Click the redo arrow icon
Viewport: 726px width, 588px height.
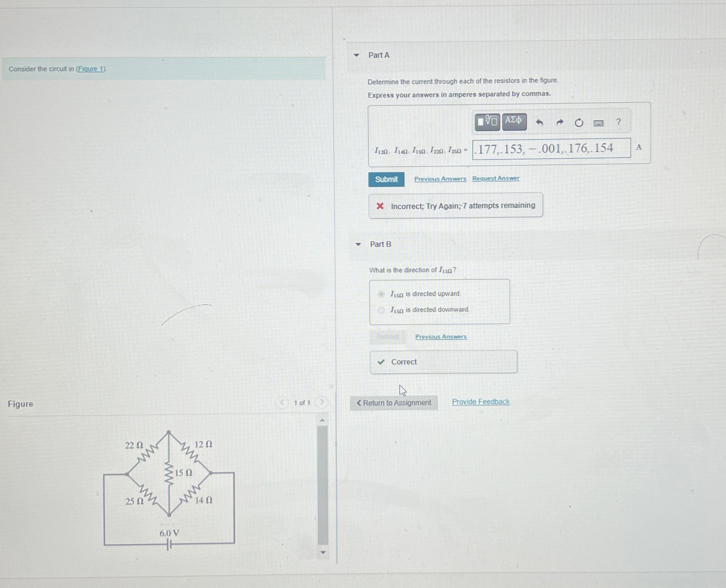559,123
